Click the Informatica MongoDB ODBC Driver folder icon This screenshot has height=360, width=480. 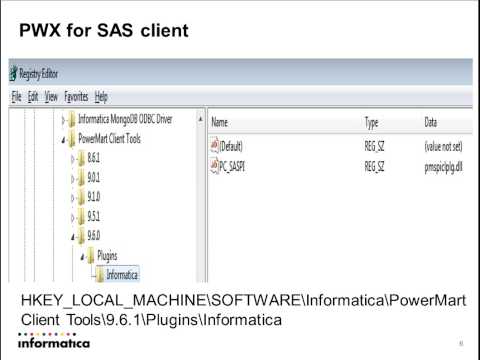click(72, 120)
